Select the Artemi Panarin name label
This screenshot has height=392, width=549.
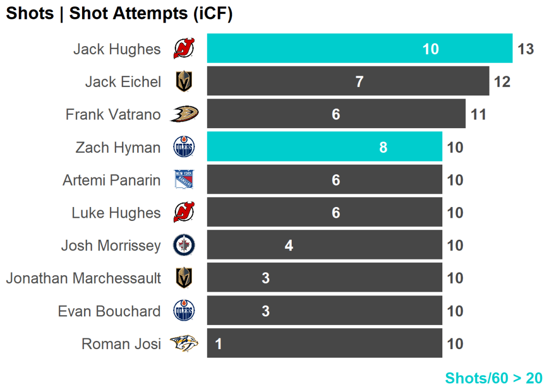[x=112, y=180]
